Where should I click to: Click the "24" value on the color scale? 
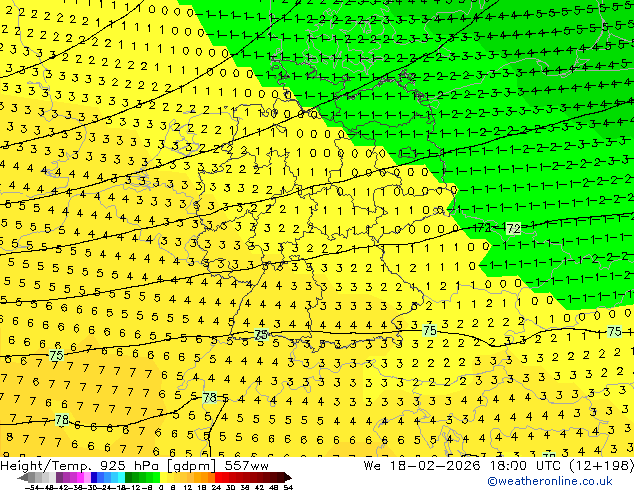tap(216, 487)
